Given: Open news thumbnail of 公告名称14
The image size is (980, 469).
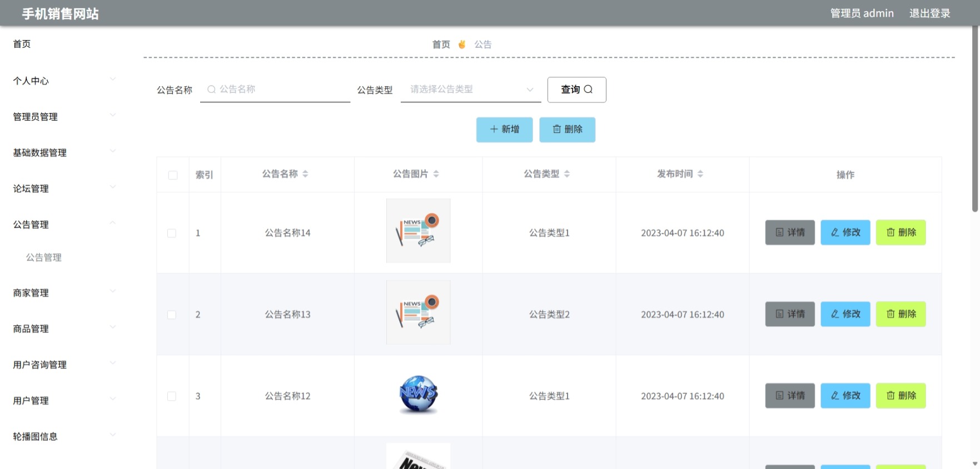Looking at the screenshot, I should [x=418, y=231].
